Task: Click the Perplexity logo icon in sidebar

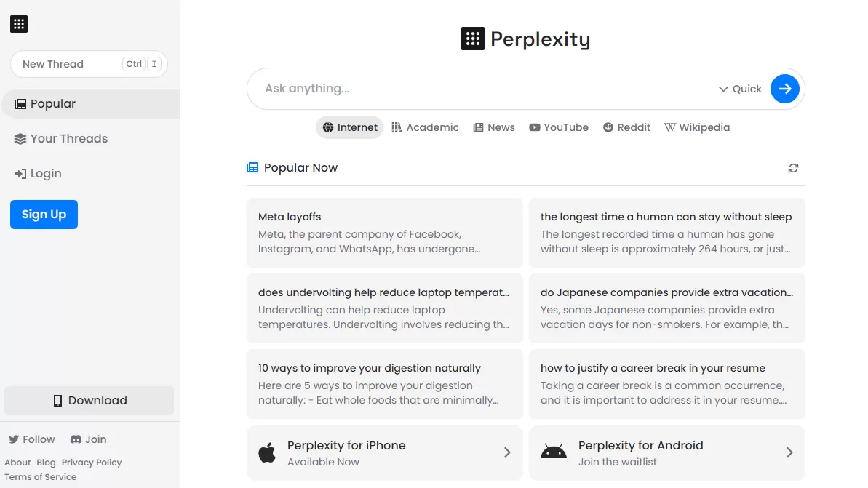Action: [x=19, y=24]
